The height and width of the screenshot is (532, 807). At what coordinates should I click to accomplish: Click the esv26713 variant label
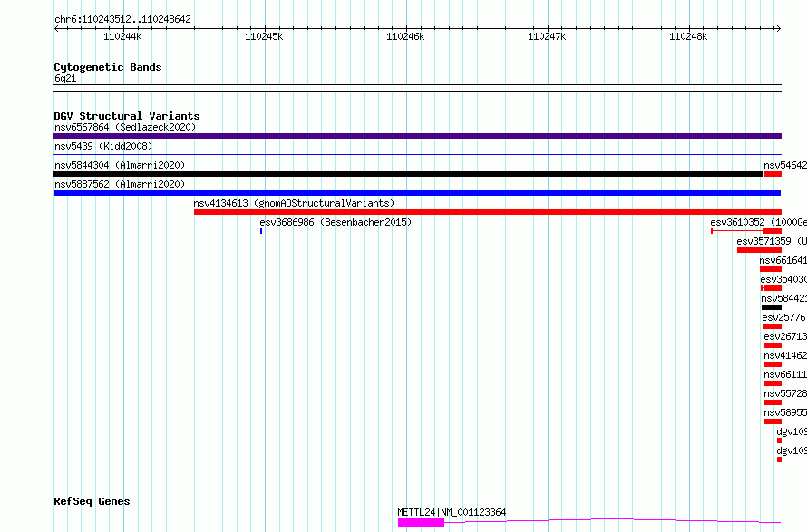click(785, 336)
